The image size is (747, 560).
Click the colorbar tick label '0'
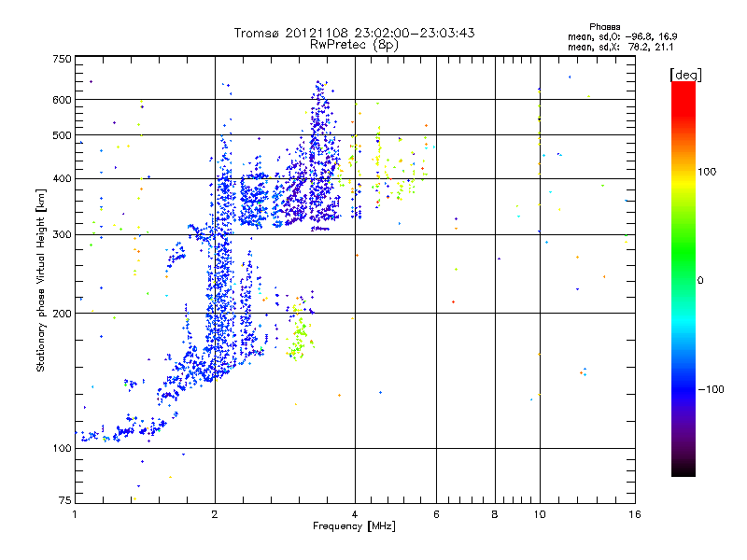(x=700, y=281)
